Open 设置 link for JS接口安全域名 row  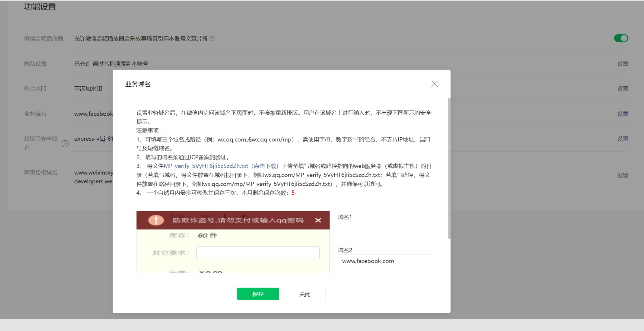pyautogui.click(x=623, y=139)
